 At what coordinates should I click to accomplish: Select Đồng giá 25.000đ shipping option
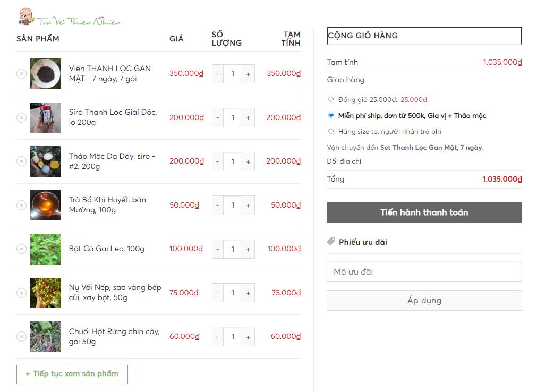coord(331,99)
